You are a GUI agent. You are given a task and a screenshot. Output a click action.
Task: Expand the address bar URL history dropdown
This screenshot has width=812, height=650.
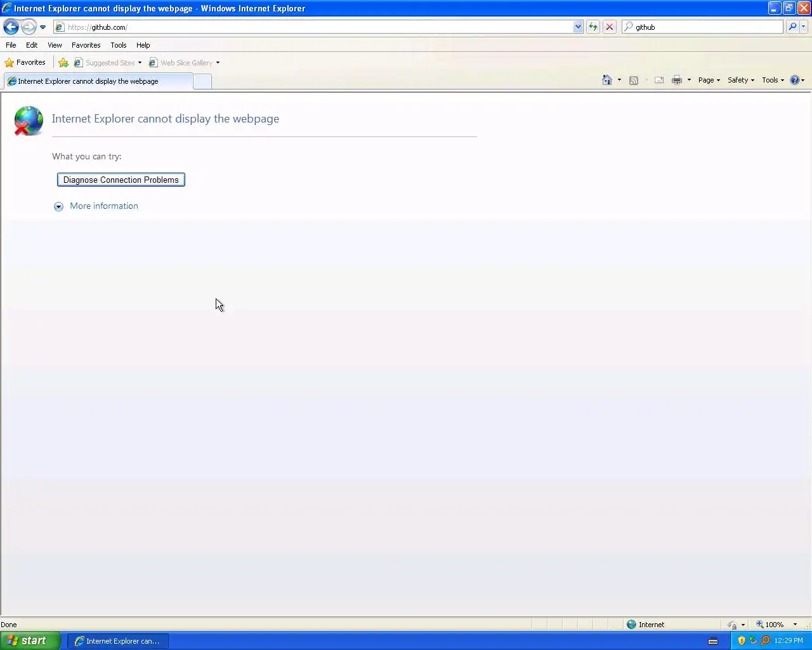pos(578,27)
